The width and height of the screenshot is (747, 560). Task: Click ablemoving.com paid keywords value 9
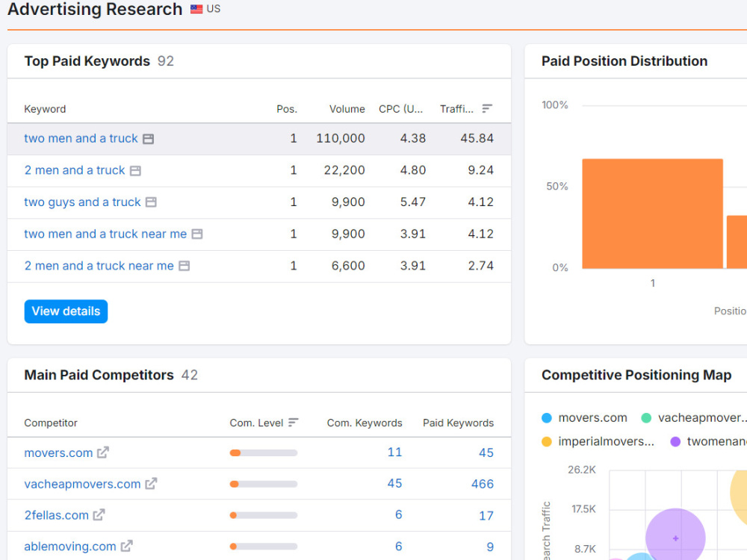[x=490, y=547]
